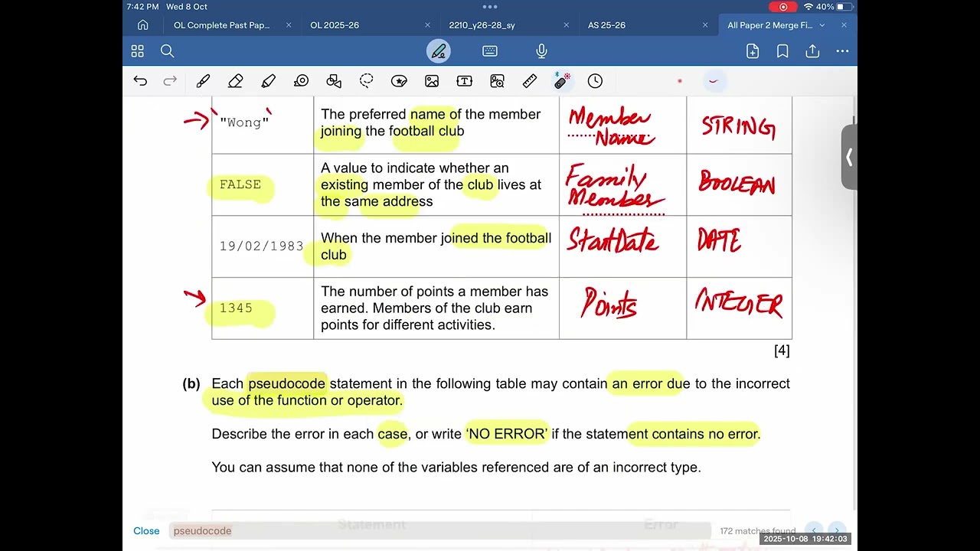980x551 pixels.
Task: Tap the highlighted 'NO ERROR' text
Action: [506, 434]
